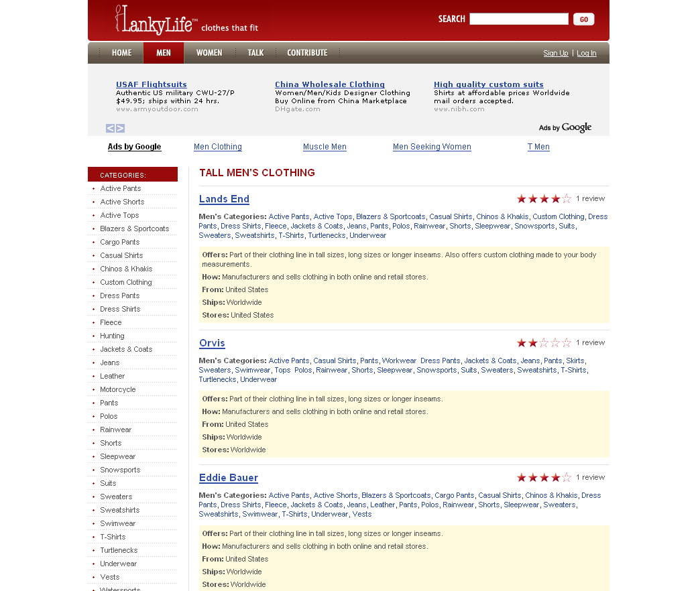Open China Wholesale Clothing ad
This screenshot has height=591, width=700.
[x=330, y=84]
